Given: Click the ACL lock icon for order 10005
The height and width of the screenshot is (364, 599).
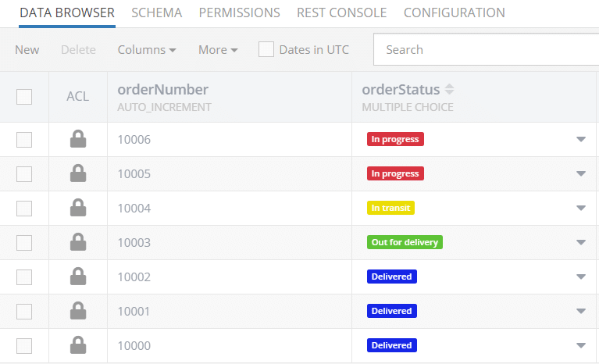Looking at the screenshot, I should (78, 173).
